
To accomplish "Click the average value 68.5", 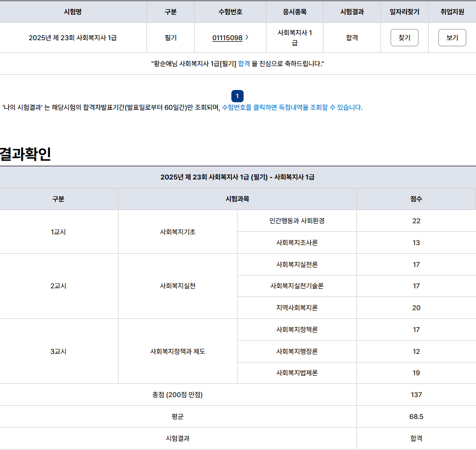I will point(416,416).
